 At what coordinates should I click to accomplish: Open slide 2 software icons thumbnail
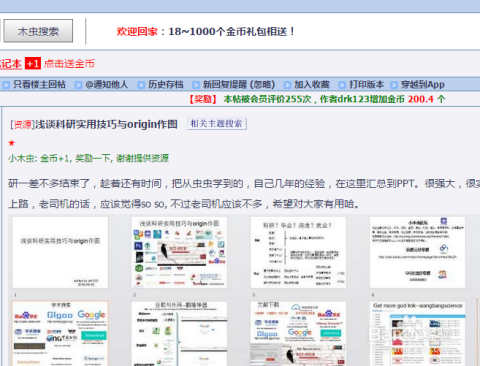coord(179,252)
